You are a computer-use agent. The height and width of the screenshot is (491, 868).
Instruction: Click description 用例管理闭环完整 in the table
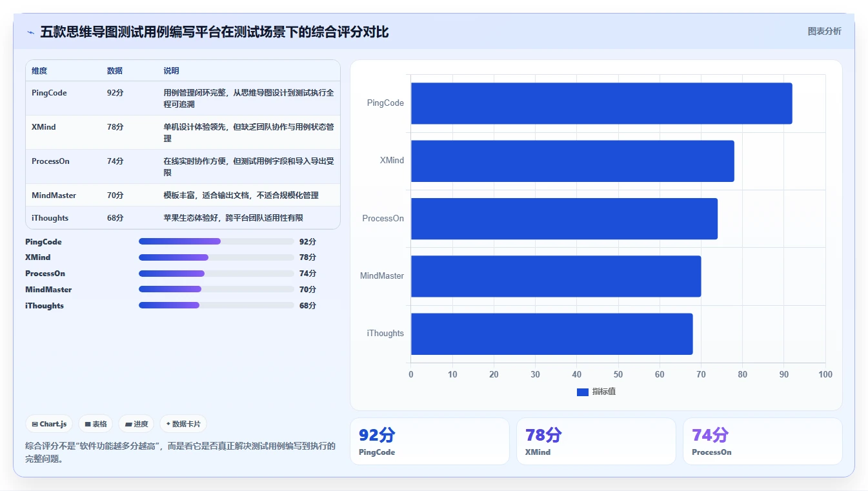point(248,98)
